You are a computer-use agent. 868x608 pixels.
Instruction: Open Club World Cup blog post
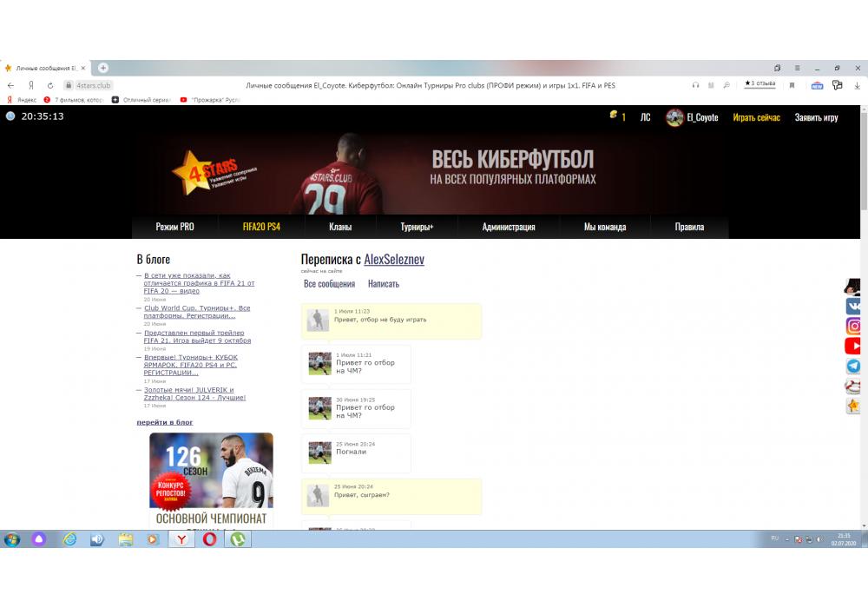197,312
